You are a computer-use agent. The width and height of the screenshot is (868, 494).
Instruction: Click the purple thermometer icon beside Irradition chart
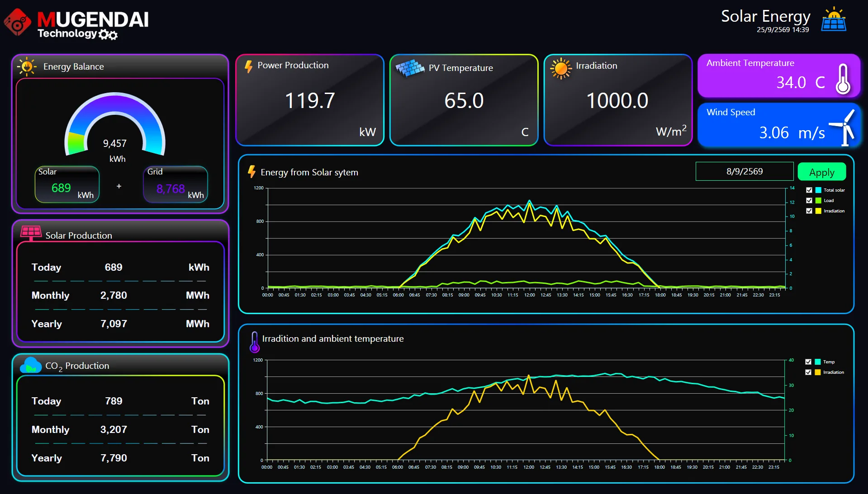click(255, 342)
